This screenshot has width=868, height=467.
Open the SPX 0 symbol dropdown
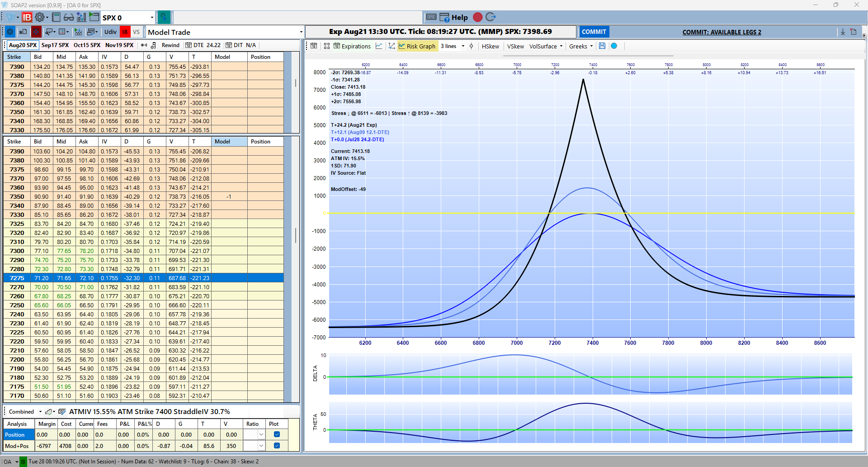pos(152,17)
